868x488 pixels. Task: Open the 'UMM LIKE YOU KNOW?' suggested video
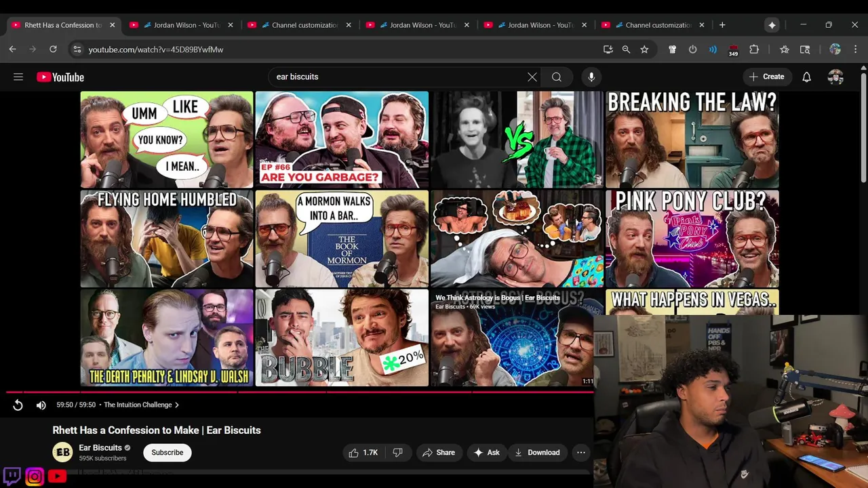(167, 140)
